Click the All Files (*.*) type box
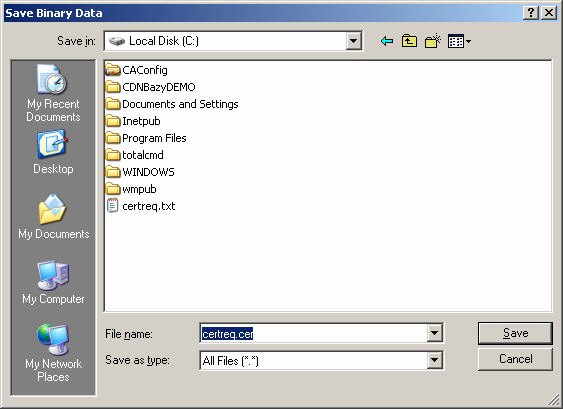The width and height of the screenshot is (563, 409). click(x=321, y=360)
